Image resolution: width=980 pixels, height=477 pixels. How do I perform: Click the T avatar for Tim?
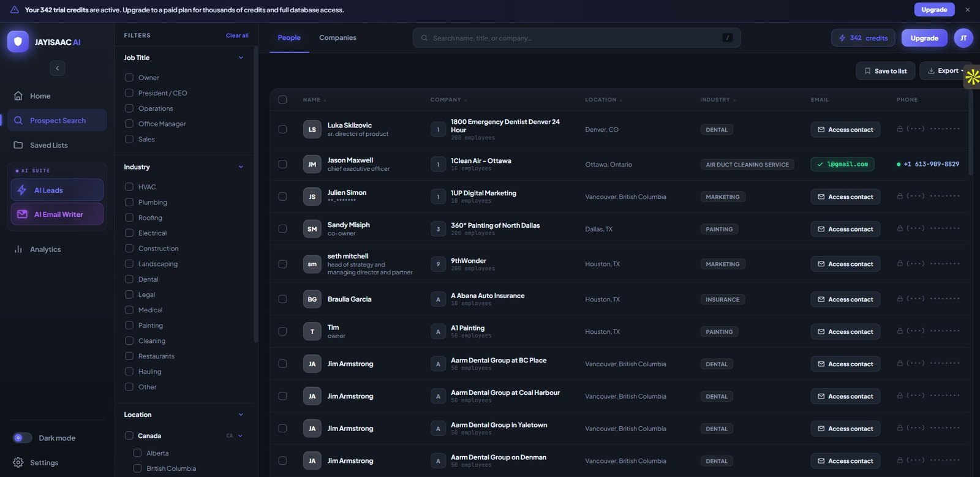pos(312,332)
